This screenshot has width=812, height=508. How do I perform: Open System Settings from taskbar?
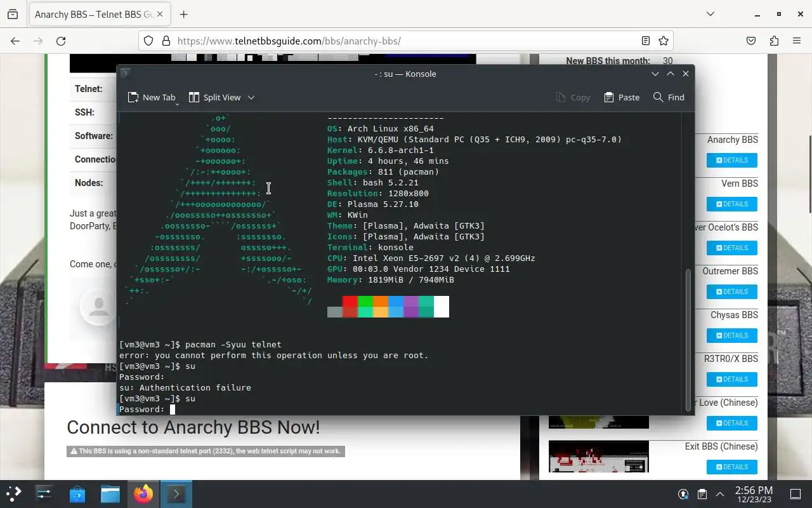(x=44, y=493)
